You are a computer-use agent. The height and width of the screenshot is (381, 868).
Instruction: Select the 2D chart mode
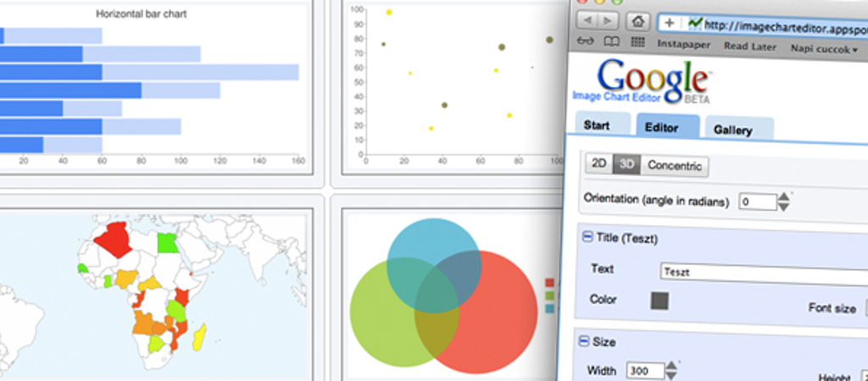[599, 163]
